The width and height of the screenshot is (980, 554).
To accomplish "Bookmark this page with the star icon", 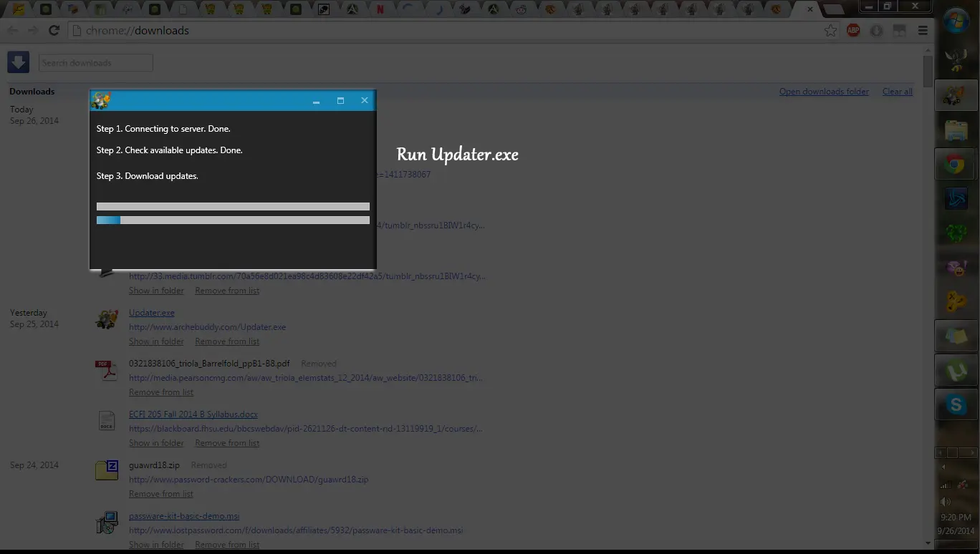I will (830, 31).
